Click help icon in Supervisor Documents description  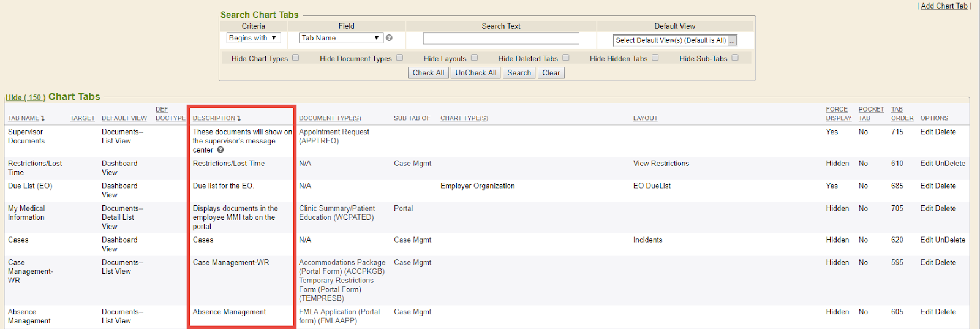coord(221,150)
